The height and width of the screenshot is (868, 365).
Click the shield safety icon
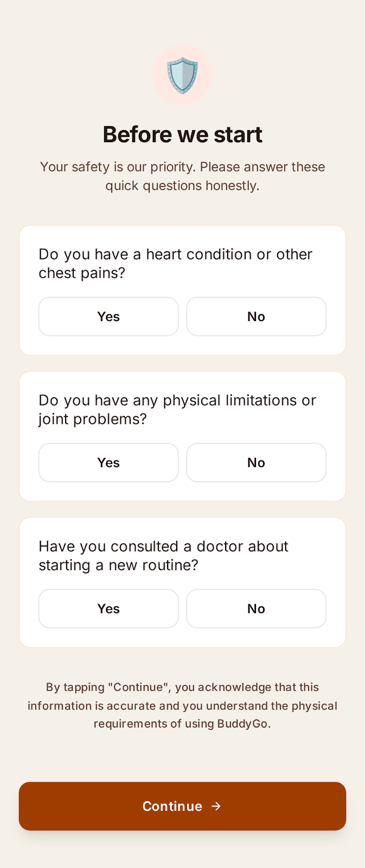182,75
